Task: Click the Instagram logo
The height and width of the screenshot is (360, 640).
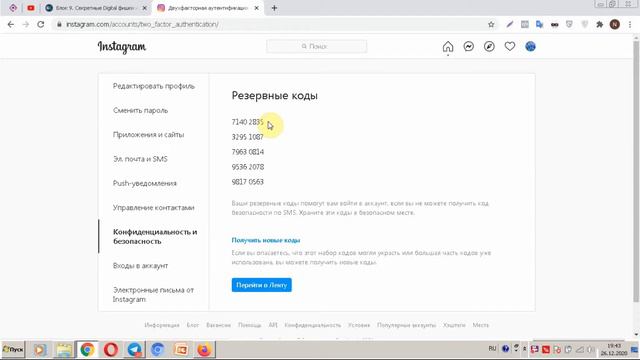Action: point(122,47)
